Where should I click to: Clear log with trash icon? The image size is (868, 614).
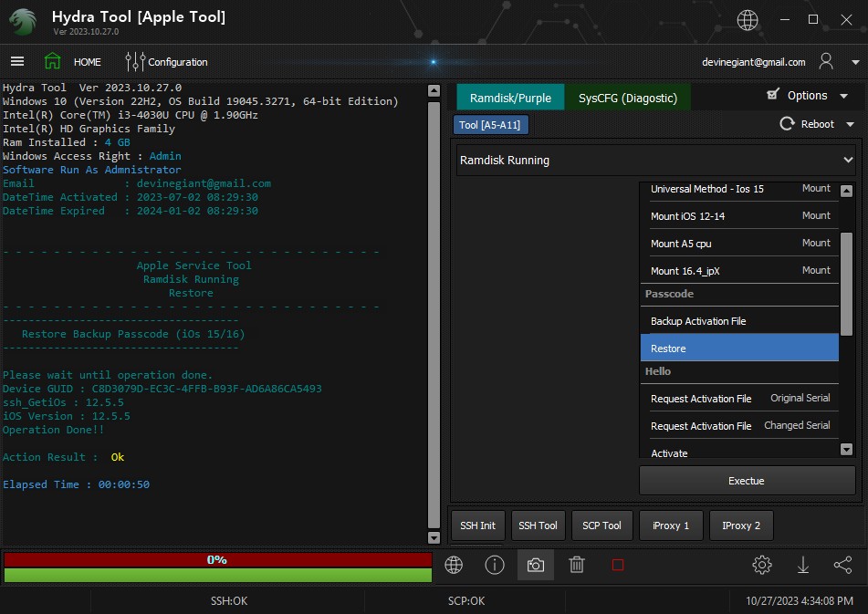pos(577,565)
